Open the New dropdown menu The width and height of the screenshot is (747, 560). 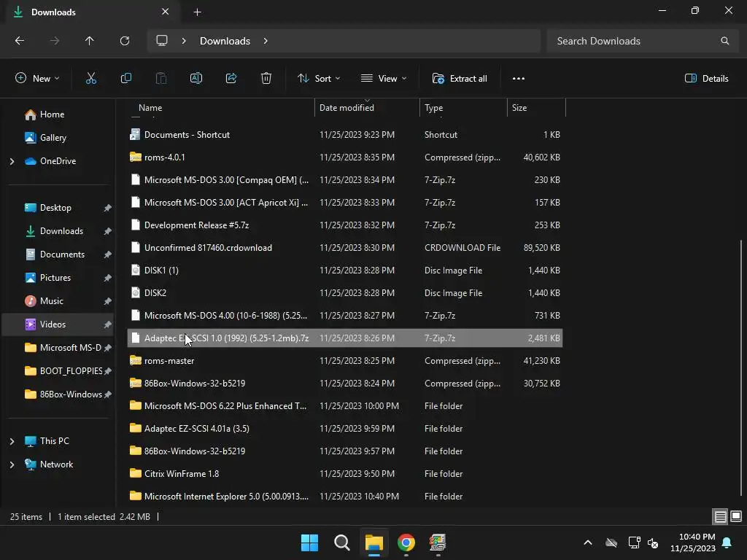(38, 79)
